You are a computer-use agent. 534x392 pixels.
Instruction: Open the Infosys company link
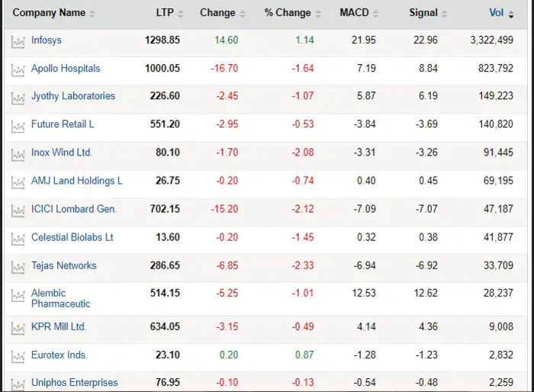pyautogui.click(x=47, y=40)
